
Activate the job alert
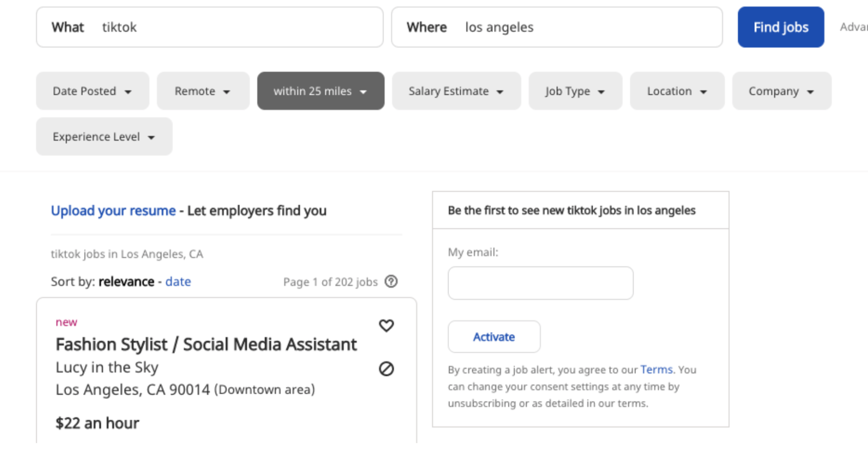pos(494,337)
